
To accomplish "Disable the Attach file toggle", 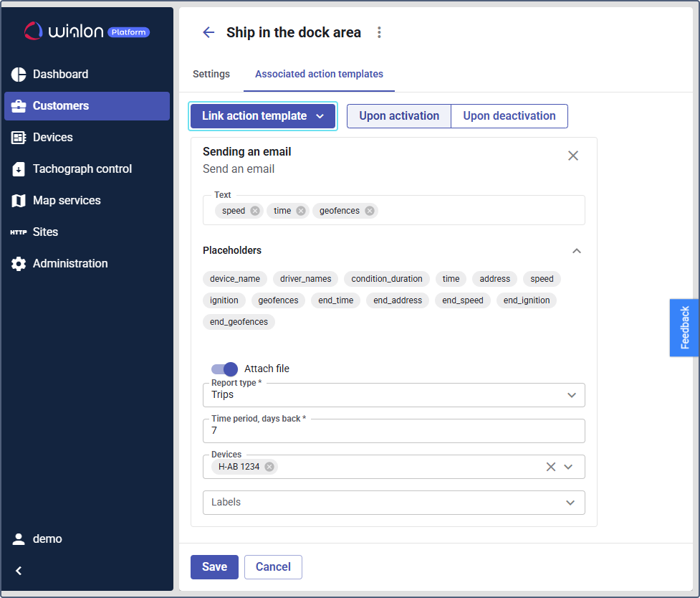I will pos(224,369).
